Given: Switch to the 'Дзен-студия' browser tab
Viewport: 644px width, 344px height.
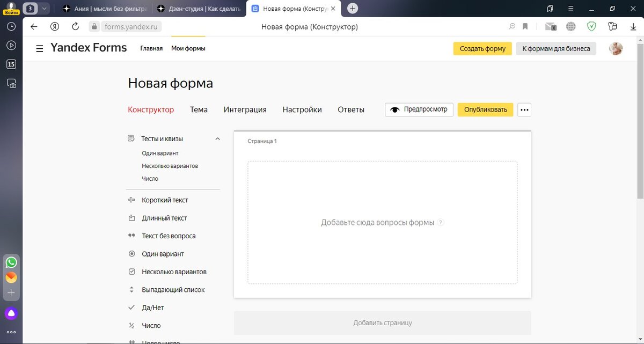Looking at the screenshot, I should (199, 9).
